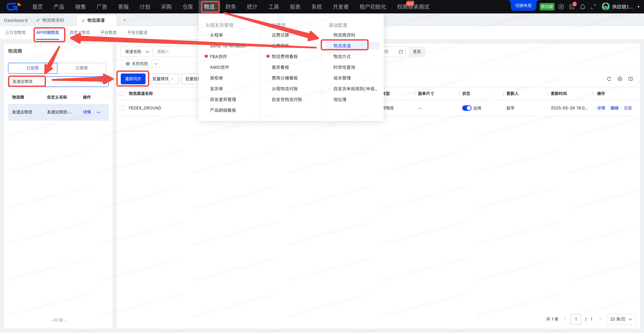The height and width of the screenshot is (333, 644).
Task: Open the 仓库 top menu
Action: [188, 7]
